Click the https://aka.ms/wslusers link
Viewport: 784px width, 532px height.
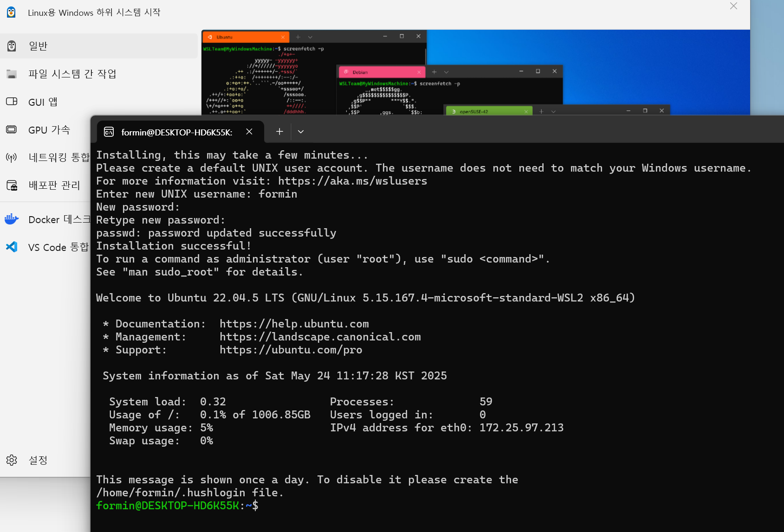point(353,181)
